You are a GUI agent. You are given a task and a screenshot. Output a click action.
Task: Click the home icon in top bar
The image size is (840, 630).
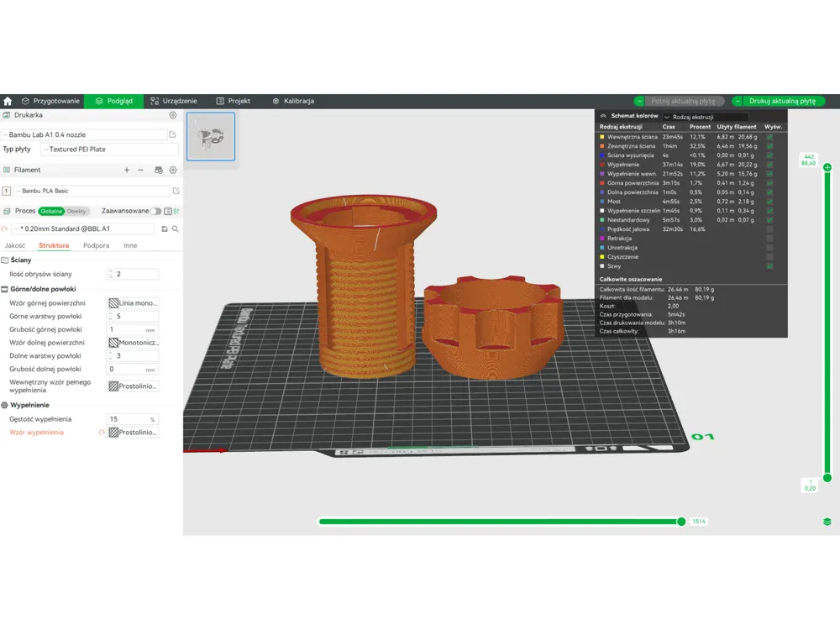8,101
